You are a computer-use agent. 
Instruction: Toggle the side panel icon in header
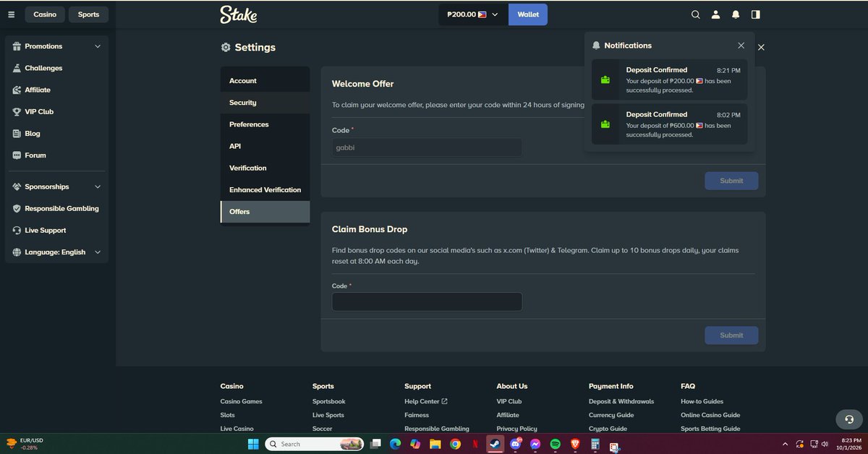(x=756, y=14)
